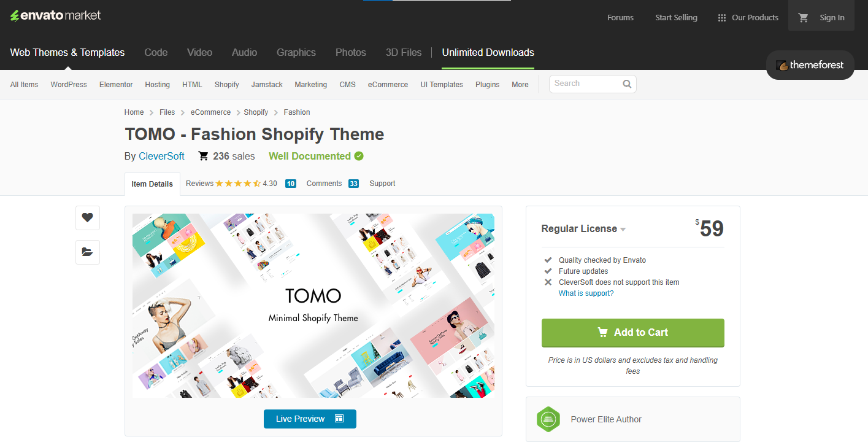Select the Photos menu item
The image size is (868, 442).
tap(351, 53)
